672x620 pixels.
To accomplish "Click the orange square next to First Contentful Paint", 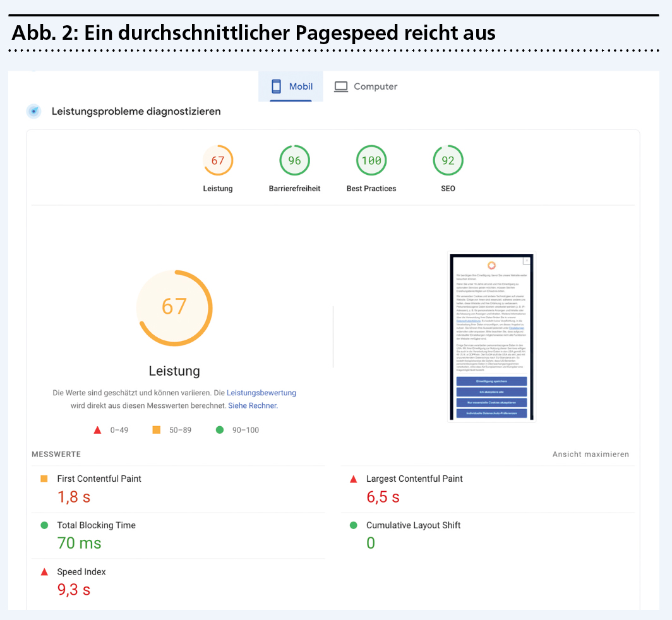I will click(x=44, y=479).
